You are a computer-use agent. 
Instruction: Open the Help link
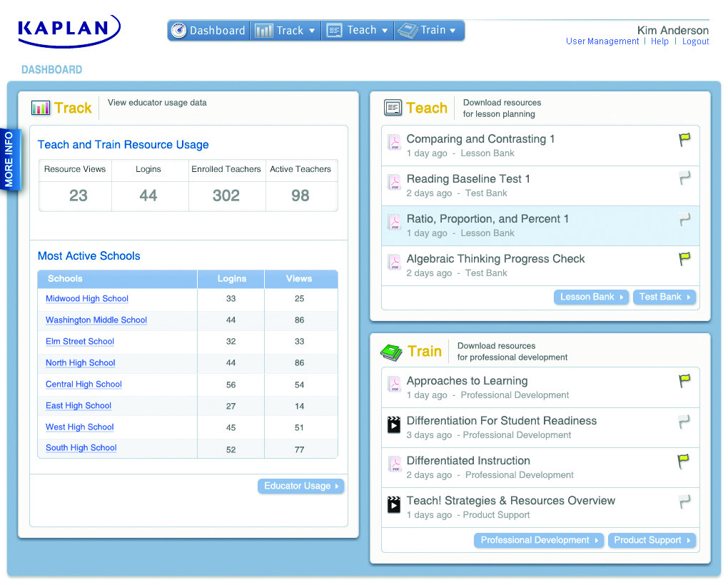659,41
